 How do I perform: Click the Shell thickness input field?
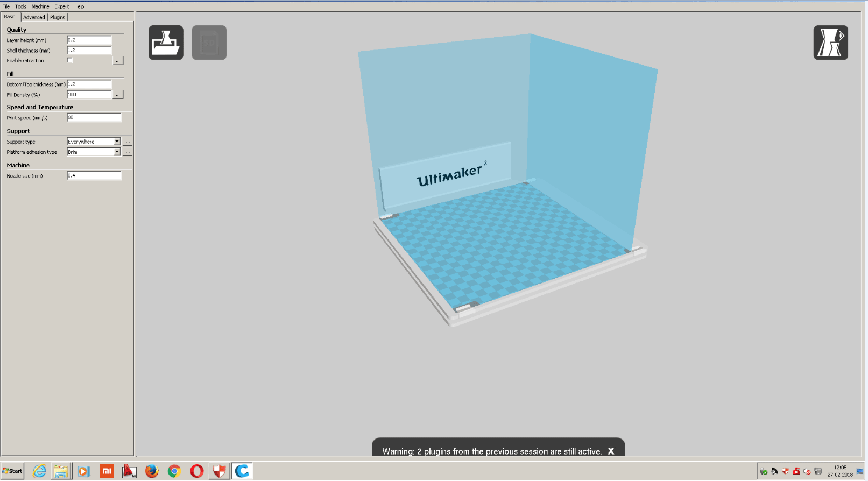[x=89, y=50]
